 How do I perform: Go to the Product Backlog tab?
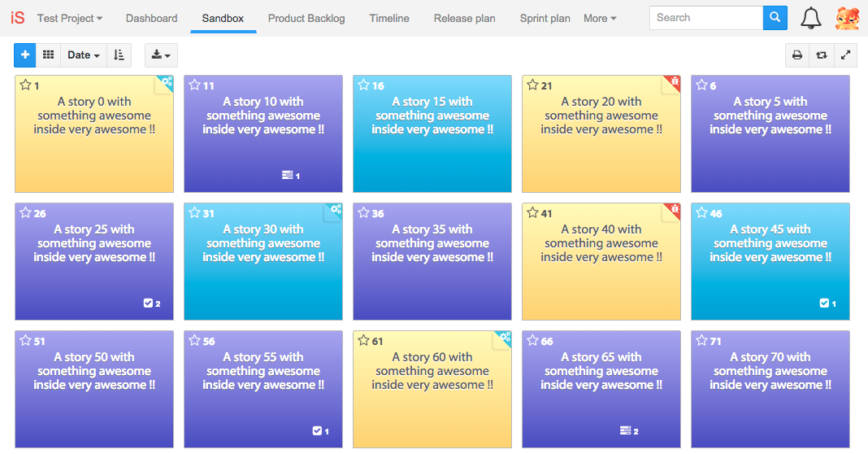pyautogui.click(x=306, y=18)
